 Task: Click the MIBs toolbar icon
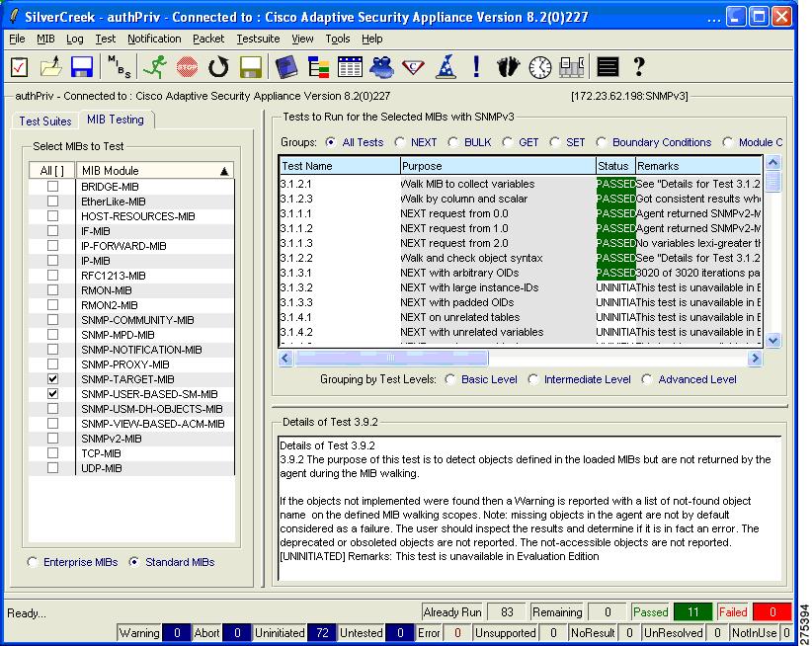(119, 67)
